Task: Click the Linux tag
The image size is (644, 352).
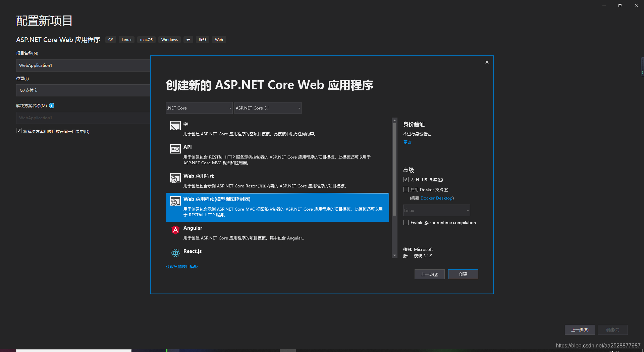Action: point(126,40)
